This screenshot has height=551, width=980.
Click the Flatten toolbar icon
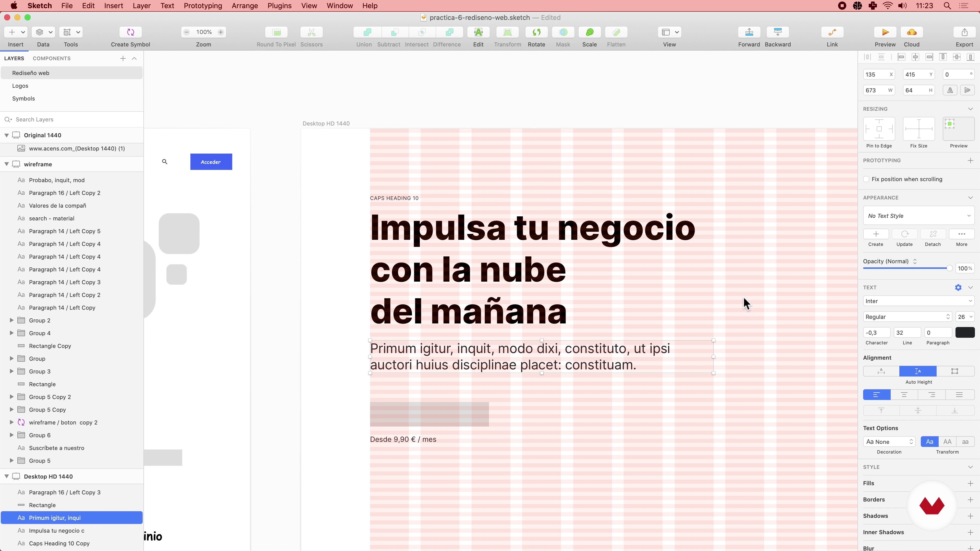tap(616, 32)
